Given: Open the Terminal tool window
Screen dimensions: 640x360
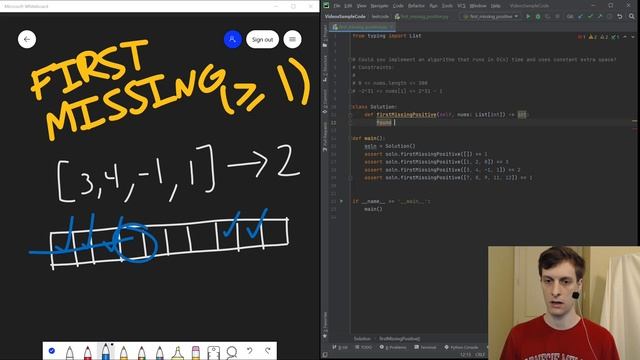Looking at the screenshot, I should pos(425,347).
